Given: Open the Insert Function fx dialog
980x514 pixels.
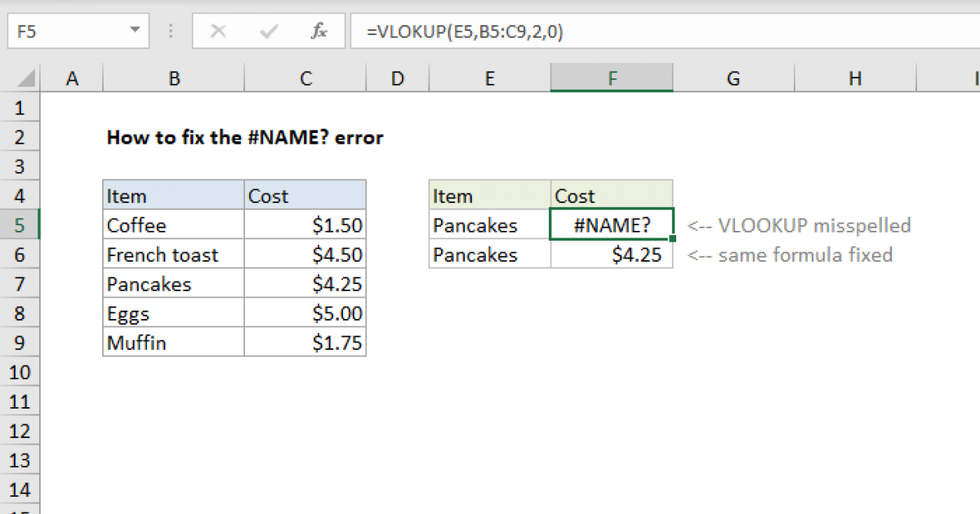Looking at the screenshot, I should click(x=319, y=32).
